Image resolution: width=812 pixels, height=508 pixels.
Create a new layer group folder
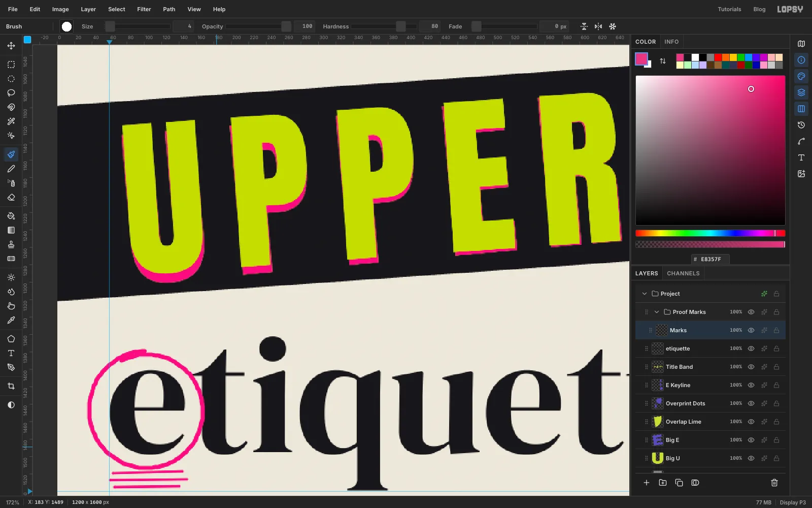(x=663, y=483)
